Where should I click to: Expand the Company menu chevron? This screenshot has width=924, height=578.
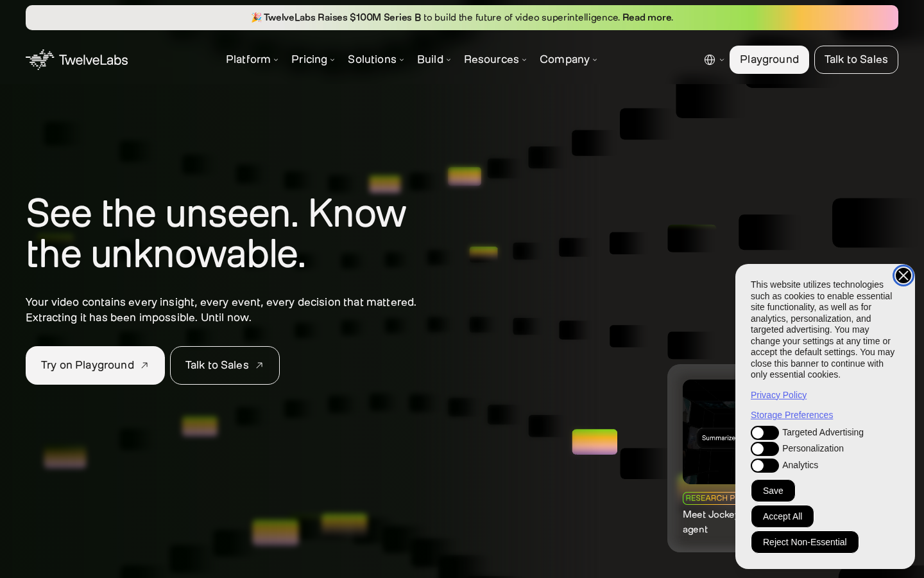595,60
